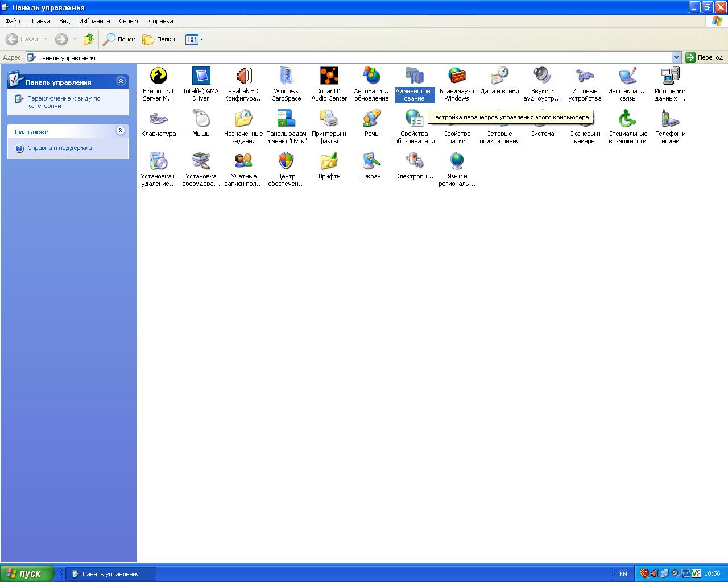Open Экран display settings icon
728x582 pixels.
coord(371,161)
